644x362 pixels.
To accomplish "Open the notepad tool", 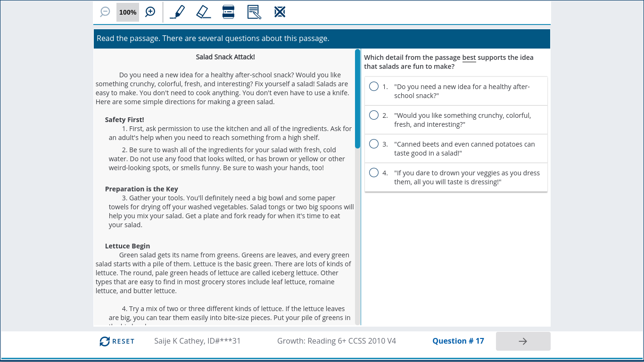I will coord(254,12).
